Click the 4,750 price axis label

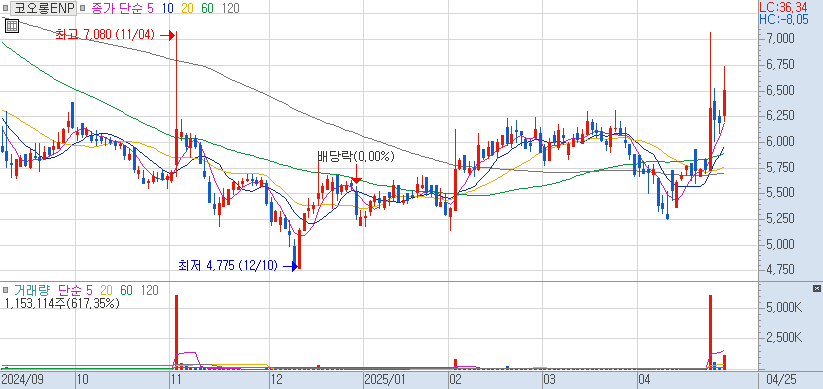(x=779, y=270)
